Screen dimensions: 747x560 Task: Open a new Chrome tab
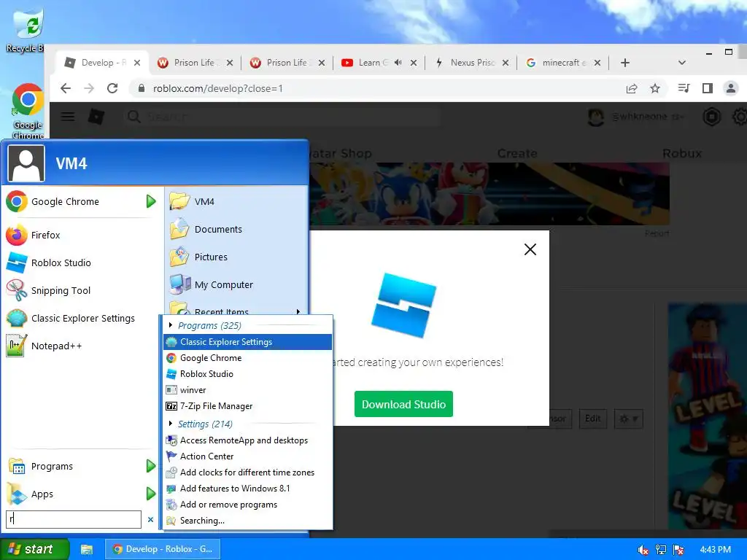(625, 63)
